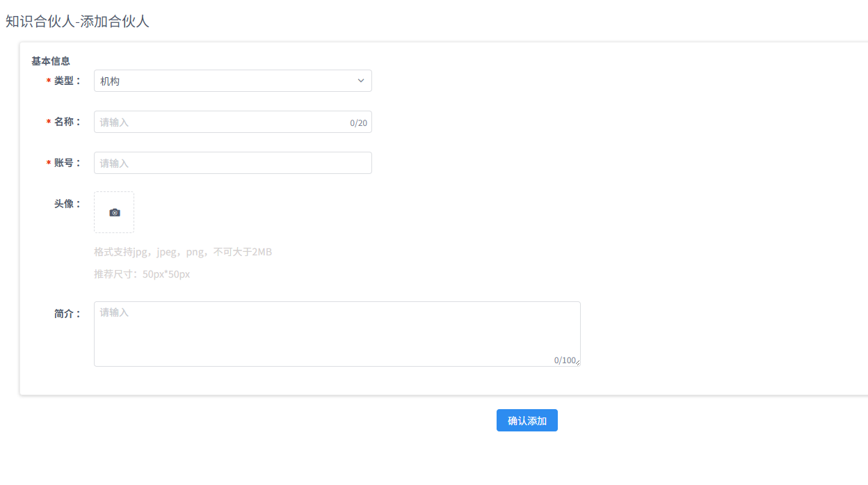Click the red asterisk beside 名称
868x485 pixels.
pos(49,122)
